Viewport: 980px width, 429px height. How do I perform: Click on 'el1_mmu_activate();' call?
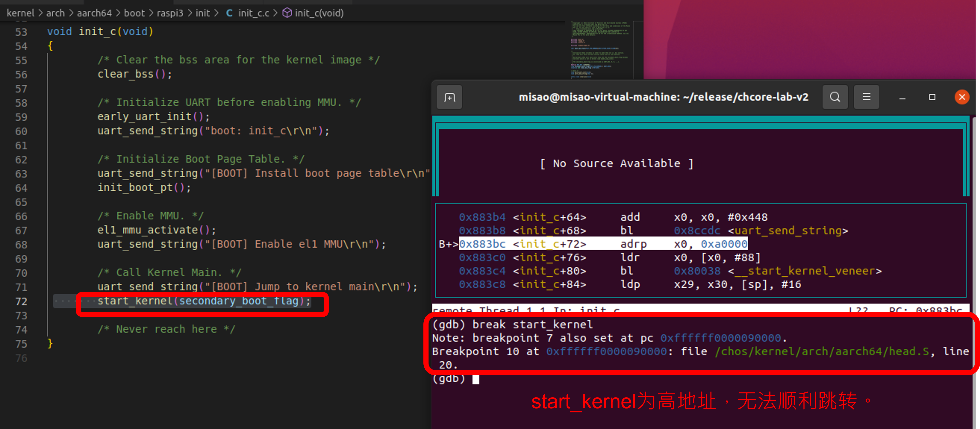pyautogui.click(x=157, y=230)
